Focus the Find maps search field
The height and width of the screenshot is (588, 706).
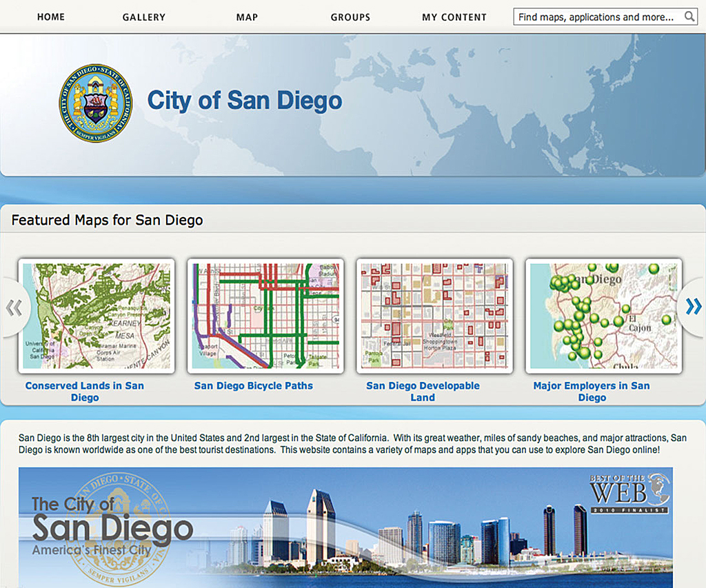[605, 17]
